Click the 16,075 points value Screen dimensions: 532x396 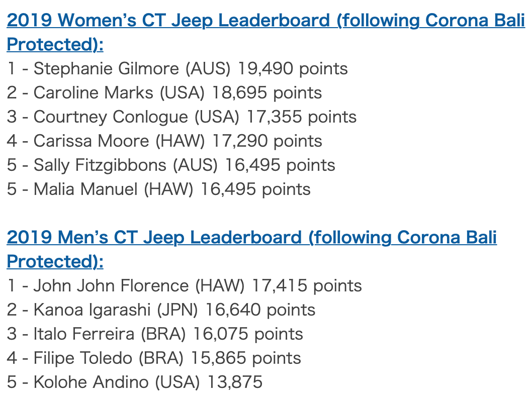click(x=248, y=334)
